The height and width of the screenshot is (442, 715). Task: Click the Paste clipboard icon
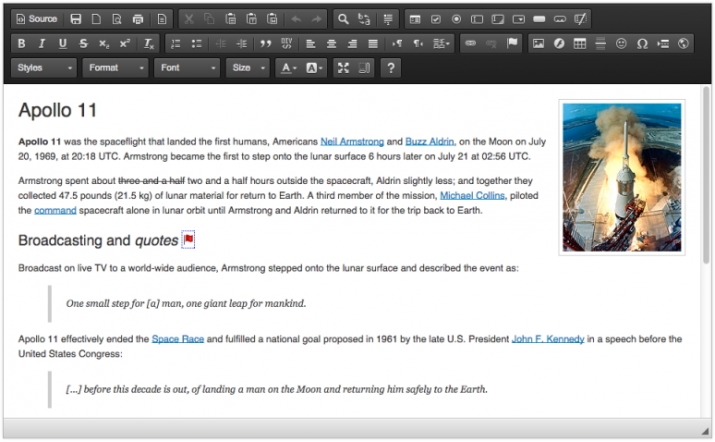tap(230, 19)
